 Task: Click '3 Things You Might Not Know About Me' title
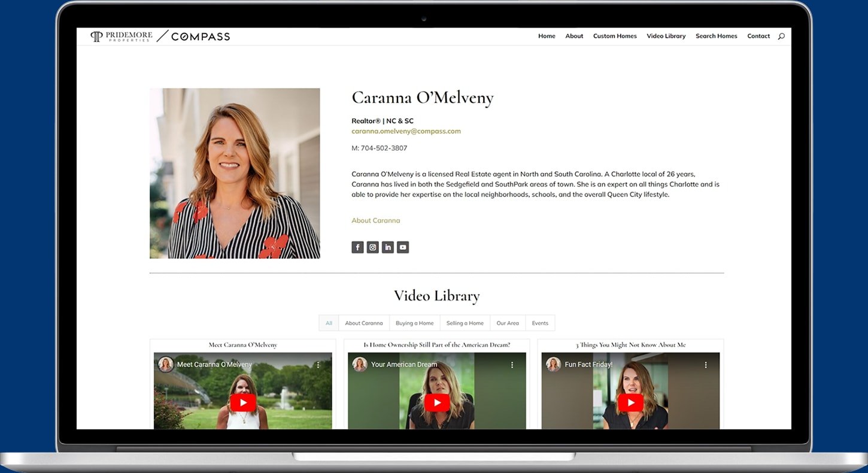[630, 345]
